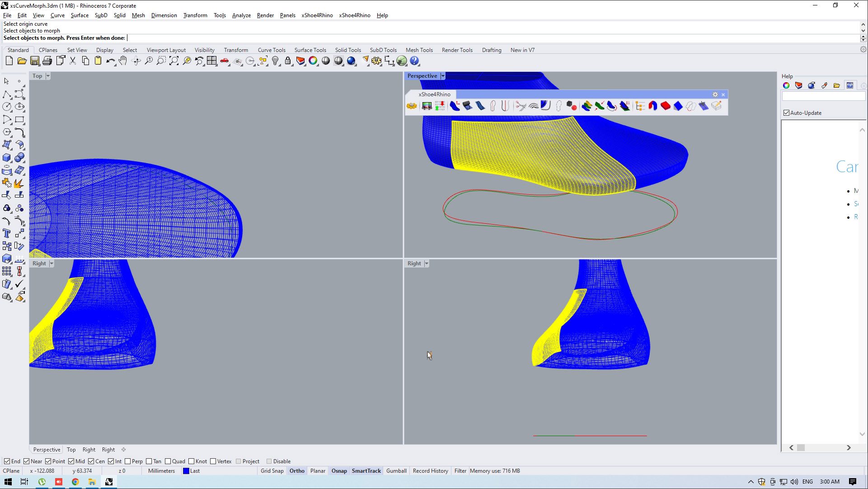Open the Analyze menu
The height and width of the screenshot is (489, 868).
(x=241, y=15)
